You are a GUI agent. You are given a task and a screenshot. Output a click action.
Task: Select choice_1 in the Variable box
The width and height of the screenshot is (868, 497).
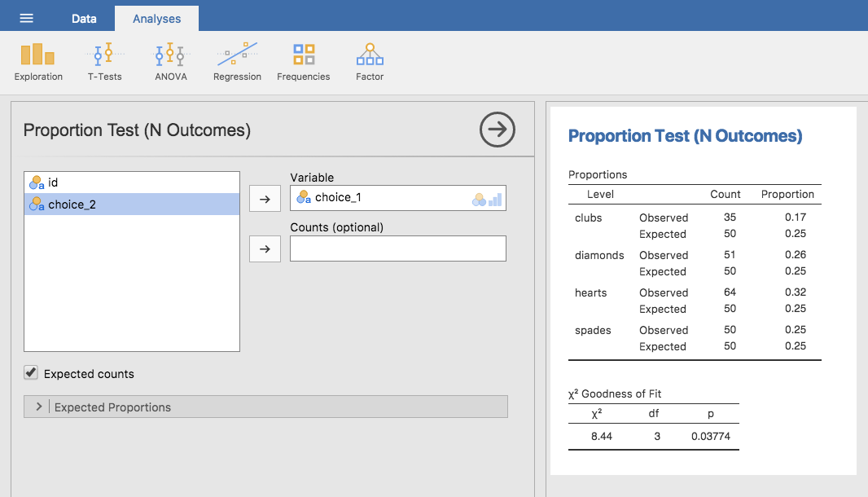398,198
